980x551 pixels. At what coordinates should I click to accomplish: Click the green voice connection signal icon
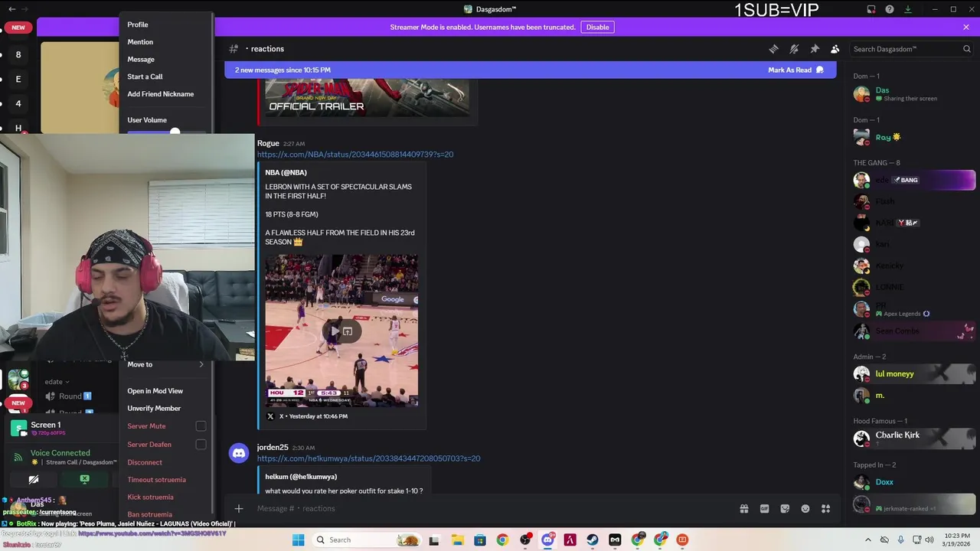coord(18,458)
